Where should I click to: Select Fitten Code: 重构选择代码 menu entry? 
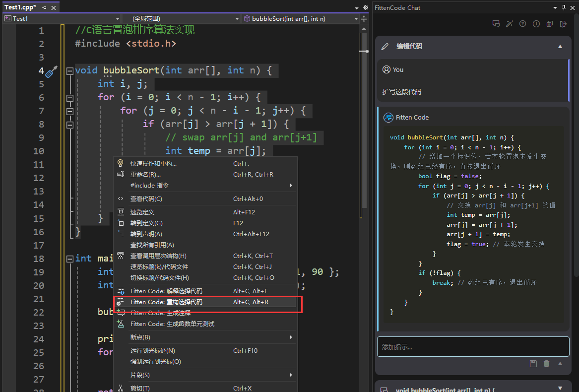click(166, 302)
